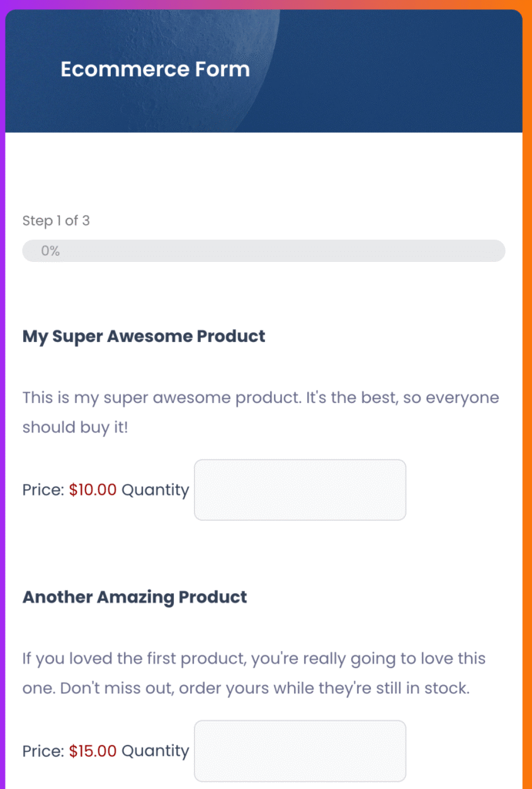
Task: Click the Price label beside $10.00
Action: pos(43,490)
